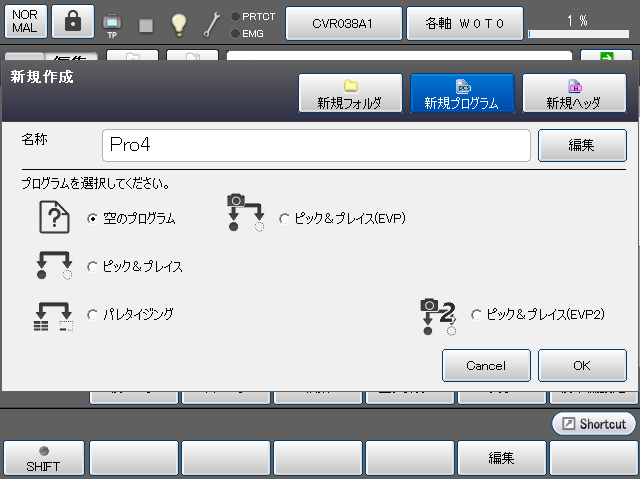Switch to the 新規フォルダ tab
This screenshot has height=479, width=640.
click(350, 93)
